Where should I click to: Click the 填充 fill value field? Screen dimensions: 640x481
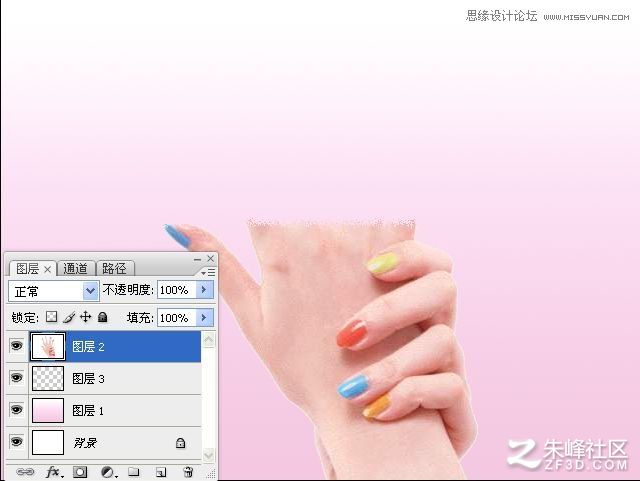pos(177,317)
